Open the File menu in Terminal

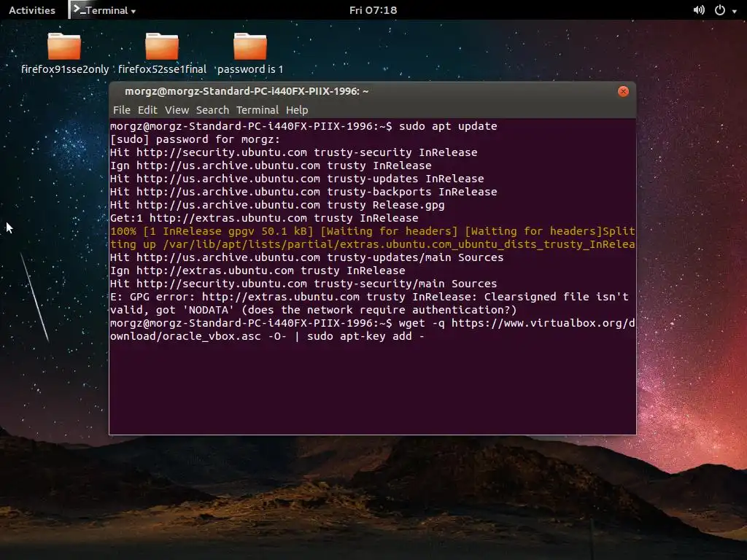click(122, 110)
